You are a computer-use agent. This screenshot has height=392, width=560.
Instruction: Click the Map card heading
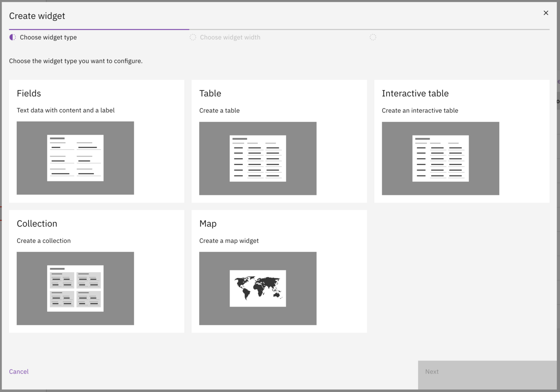coord(208,224)
